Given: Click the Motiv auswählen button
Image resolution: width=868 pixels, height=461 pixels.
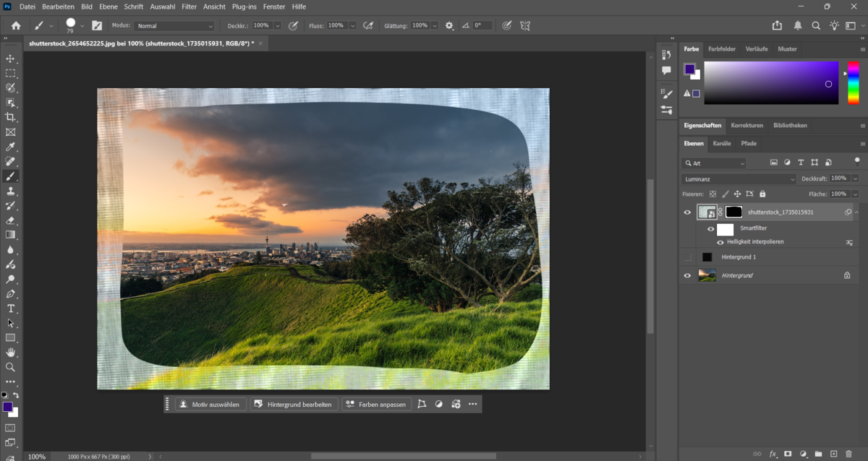Looking at the screenshot, I should pyautogui.click(x=210, y=404).
